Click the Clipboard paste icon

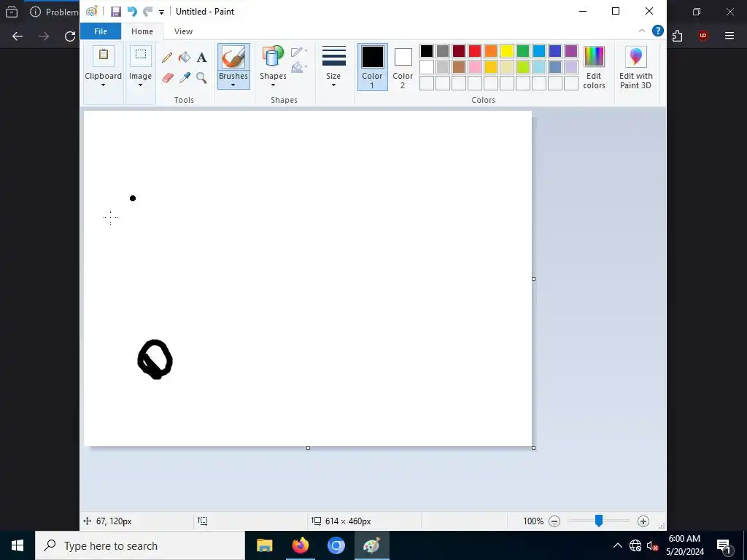click(x=104, y=55)
